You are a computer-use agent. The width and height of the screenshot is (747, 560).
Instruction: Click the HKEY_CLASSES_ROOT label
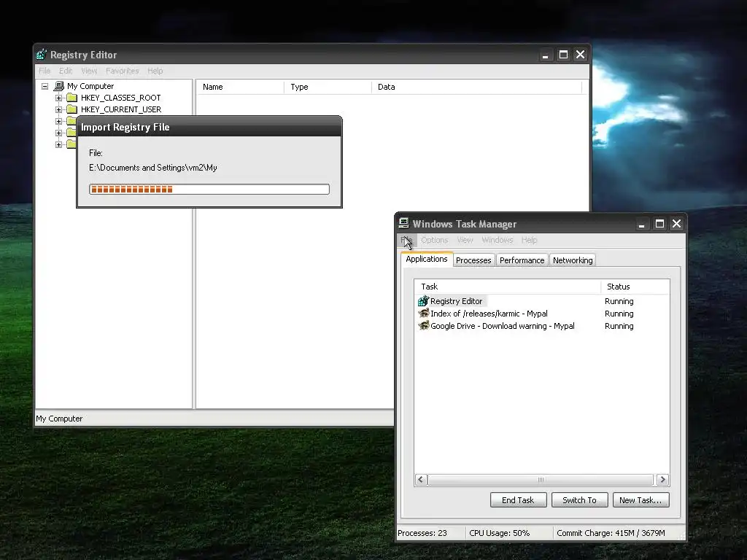[x=120, y=98]
